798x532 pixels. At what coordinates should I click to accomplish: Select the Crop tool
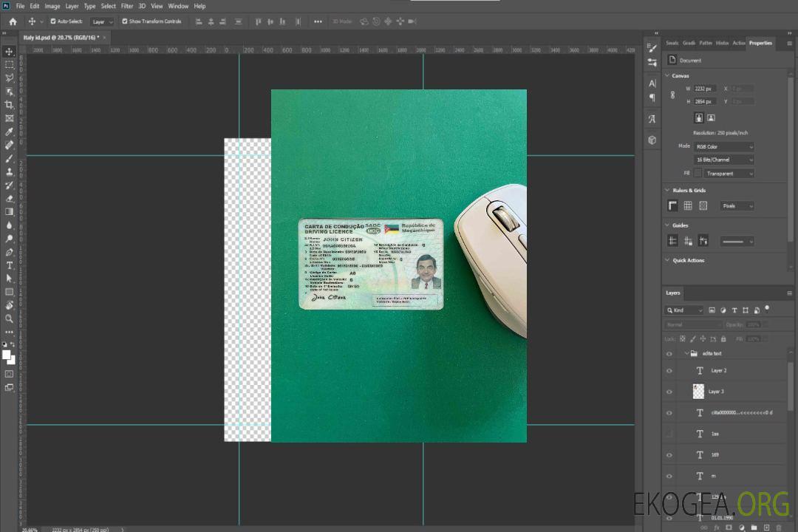(x=10, y=105)
